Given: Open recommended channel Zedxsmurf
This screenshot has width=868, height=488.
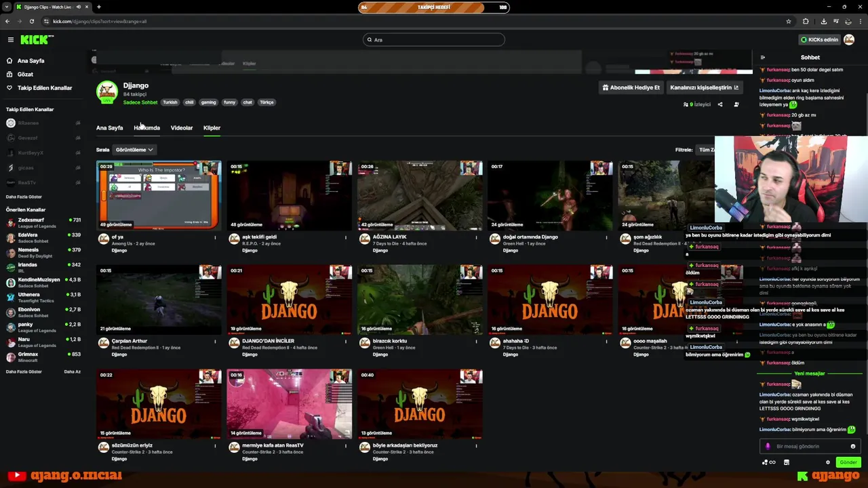Looking at the screenshot, I should 43,222.
